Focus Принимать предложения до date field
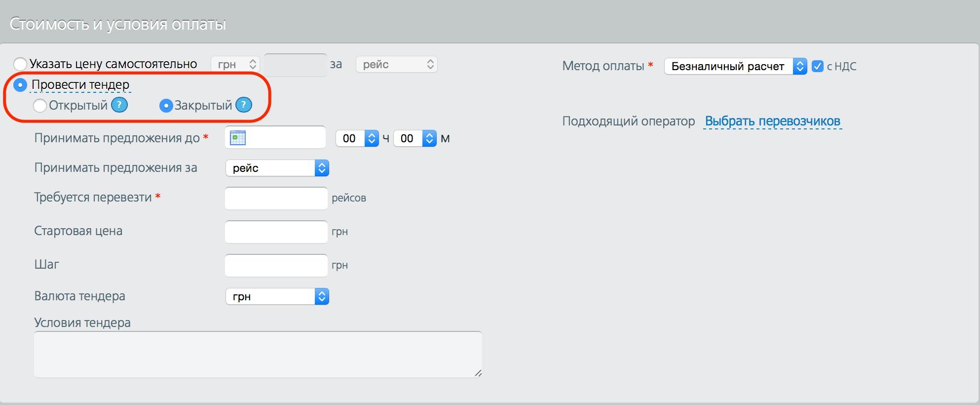Viewport: 980px width, 405px height. coord(275,138)
